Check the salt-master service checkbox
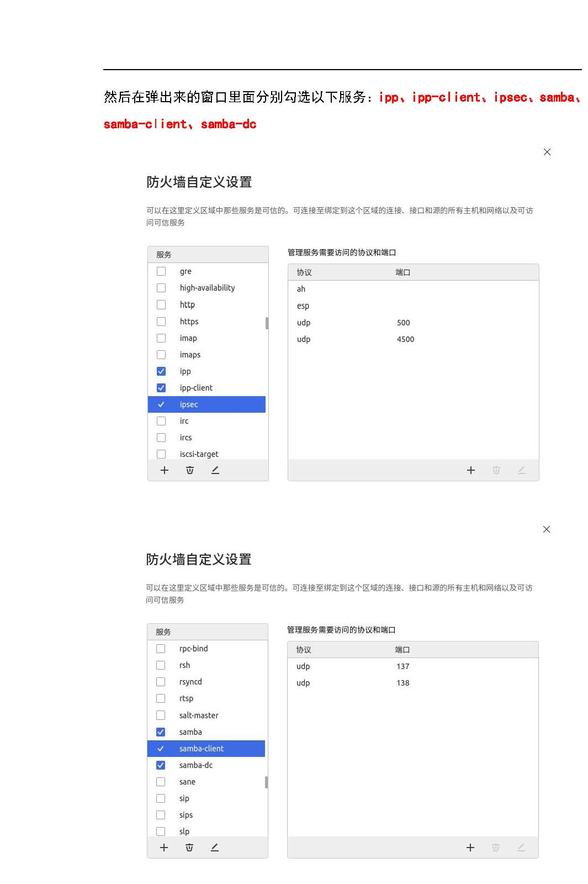The image size is (588, 884). 161,715
